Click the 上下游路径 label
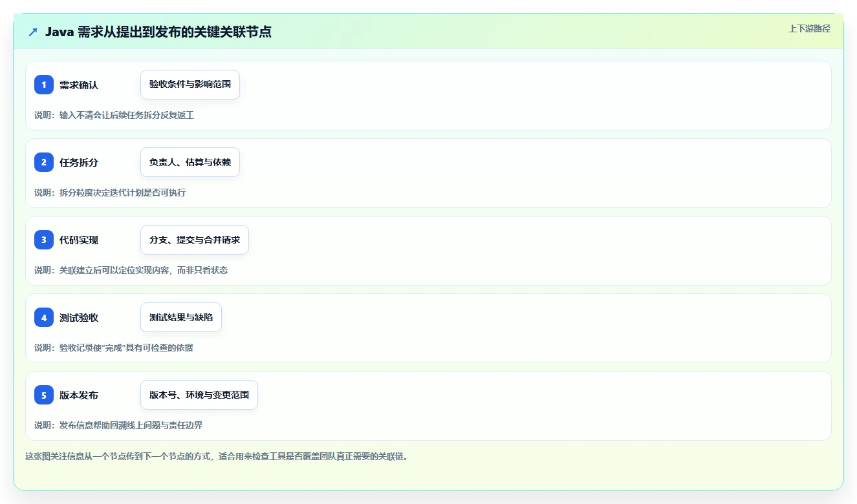The width and height of the screenshot is (857, 504). 809,28
